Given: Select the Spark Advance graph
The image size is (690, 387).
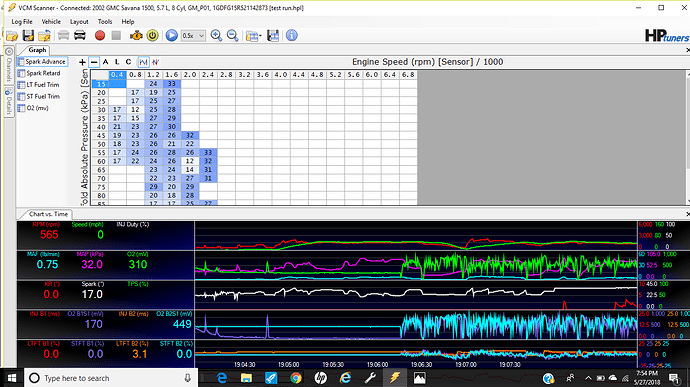Looking at the screenshot, I should (x=42, y=62).
